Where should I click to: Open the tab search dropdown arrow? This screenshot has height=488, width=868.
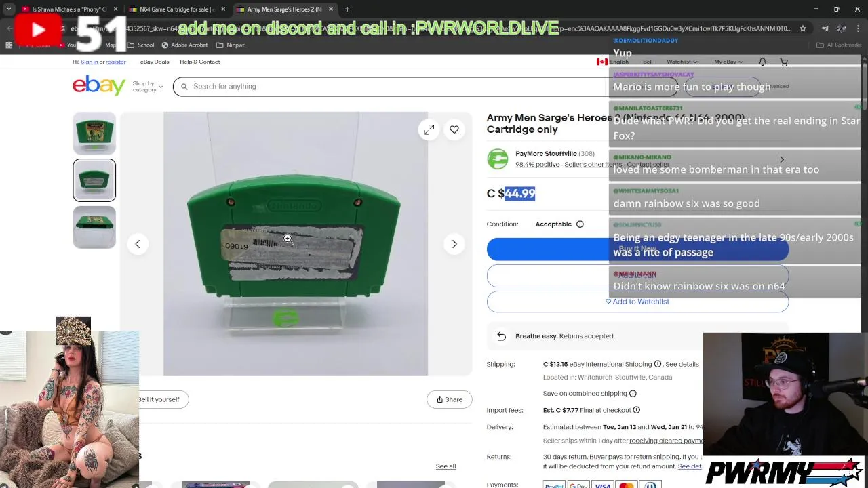(x=9, y=9)
